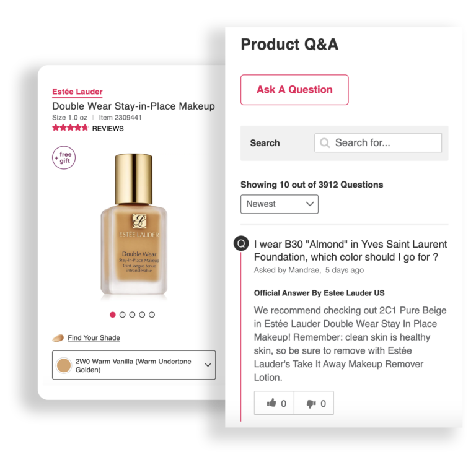The image size is (476, 465).
Task: Click the shade smear icon beside Find Your Shade
Action: point(58,338)
